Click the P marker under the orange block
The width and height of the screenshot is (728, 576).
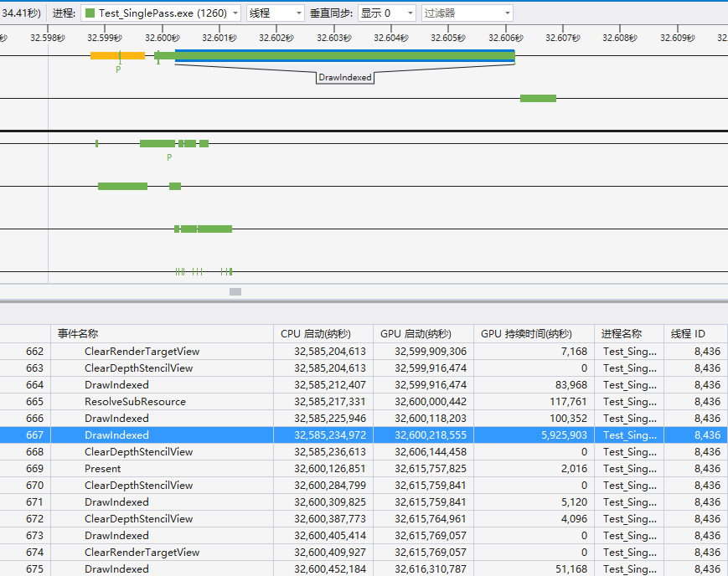point(118,69)
